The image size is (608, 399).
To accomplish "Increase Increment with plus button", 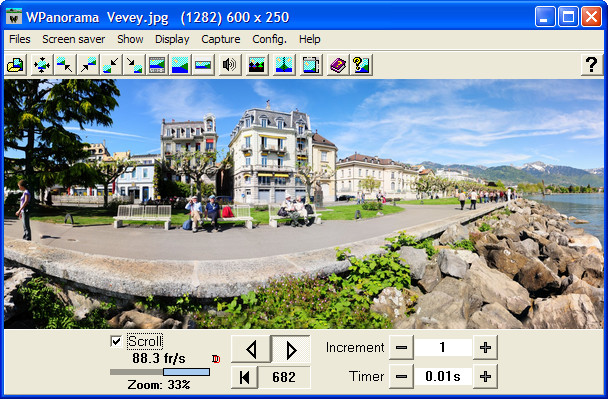I will 485,347.
